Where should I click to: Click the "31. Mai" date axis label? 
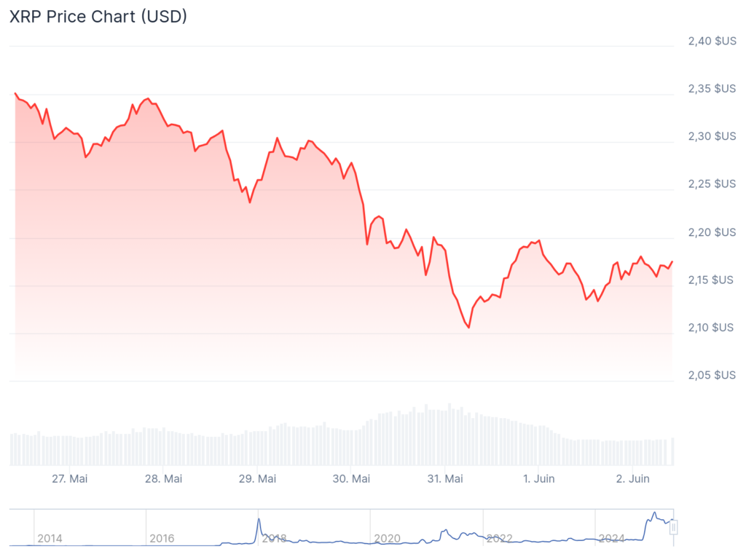(x=445, y=478)
